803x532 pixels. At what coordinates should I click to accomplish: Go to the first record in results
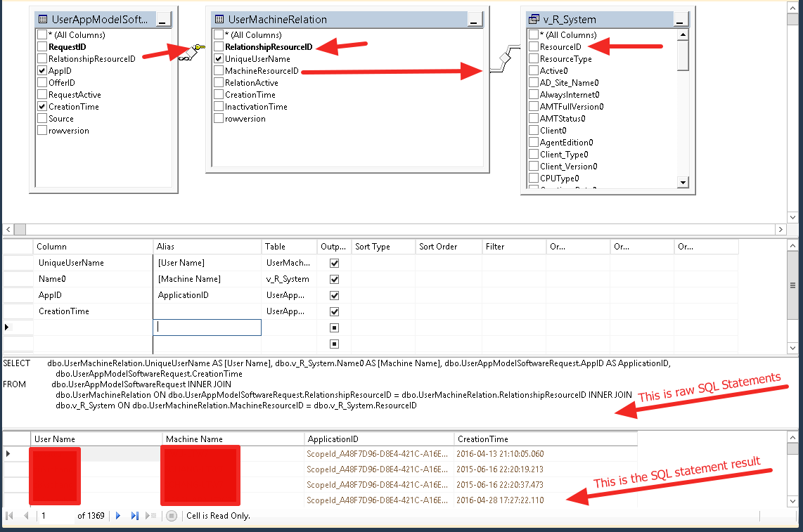pos(11,516)
